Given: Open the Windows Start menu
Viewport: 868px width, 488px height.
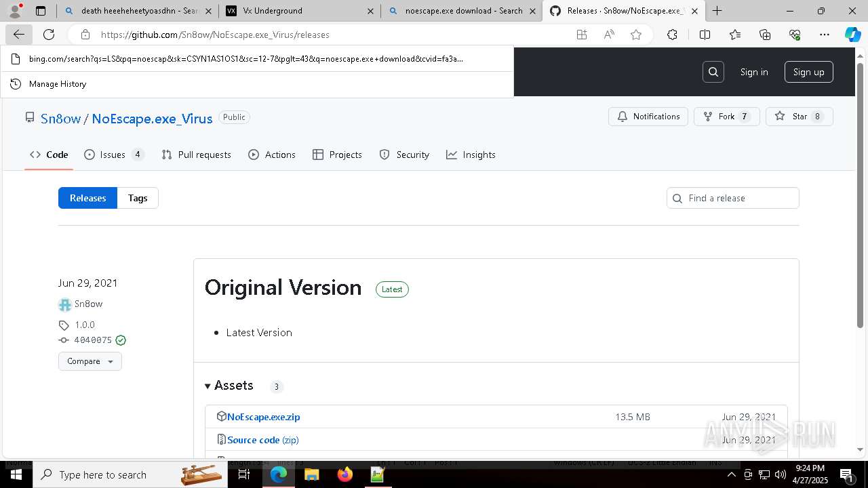Looking at the screenshot, I should coord(16,474).
